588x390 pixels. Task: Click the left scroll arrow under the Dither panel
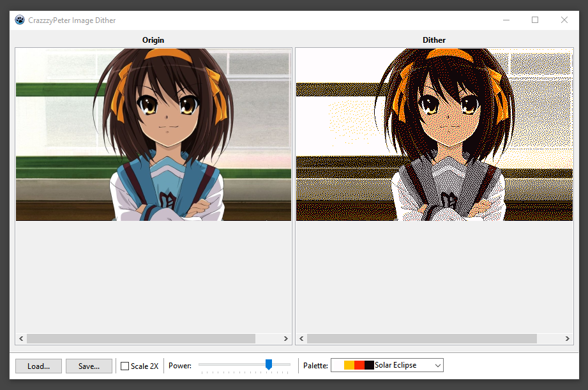tap(301, 338)
